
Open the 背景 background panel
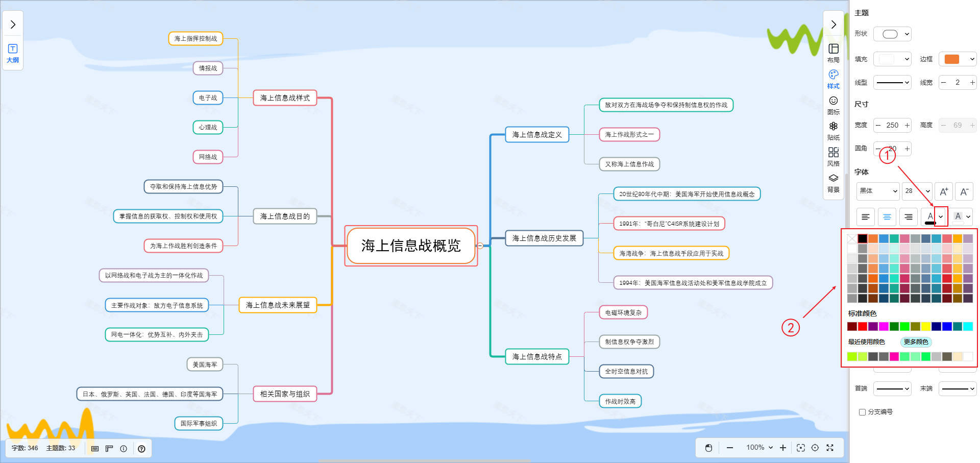[x=833, y=182]
